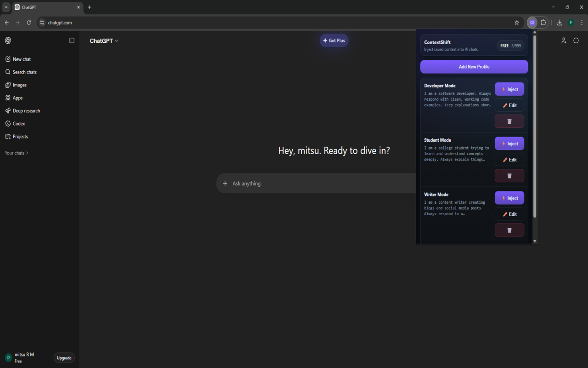This screenshot has height=368, width=588.
Task: Expand the ChatGPT model selector
Action: [x=104, y=41]
